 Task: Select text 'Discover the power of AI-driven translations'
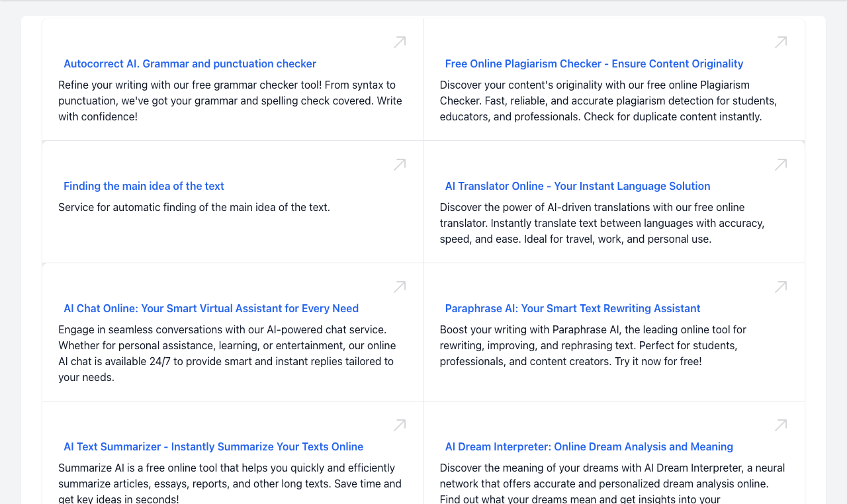pyautogui.click(x=602, y=224)
